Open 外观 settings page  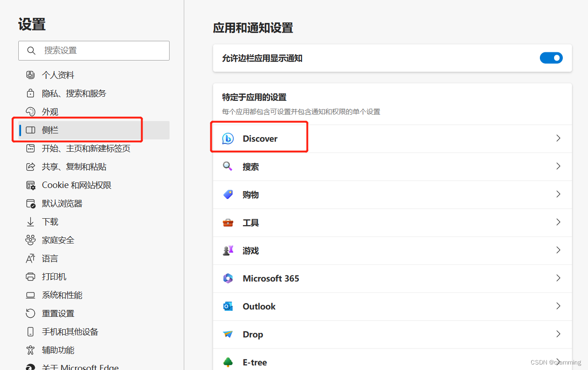(94, 111)
